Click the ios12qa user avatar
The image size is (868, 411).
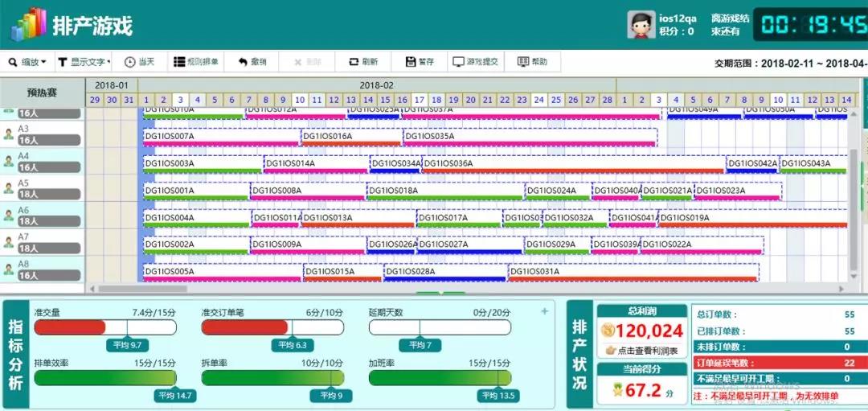(x=641, y=25)
